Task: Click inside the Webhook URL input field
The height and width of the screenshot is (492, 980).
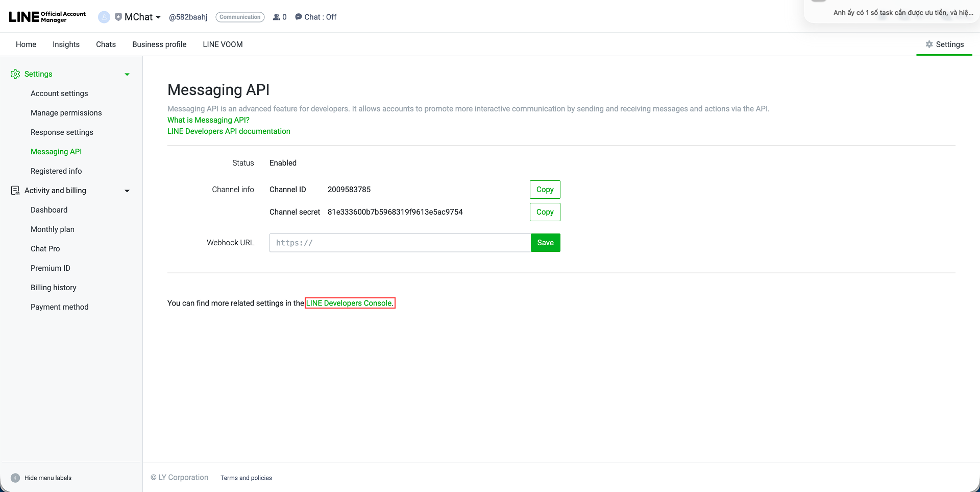Action: click(398, 243)
